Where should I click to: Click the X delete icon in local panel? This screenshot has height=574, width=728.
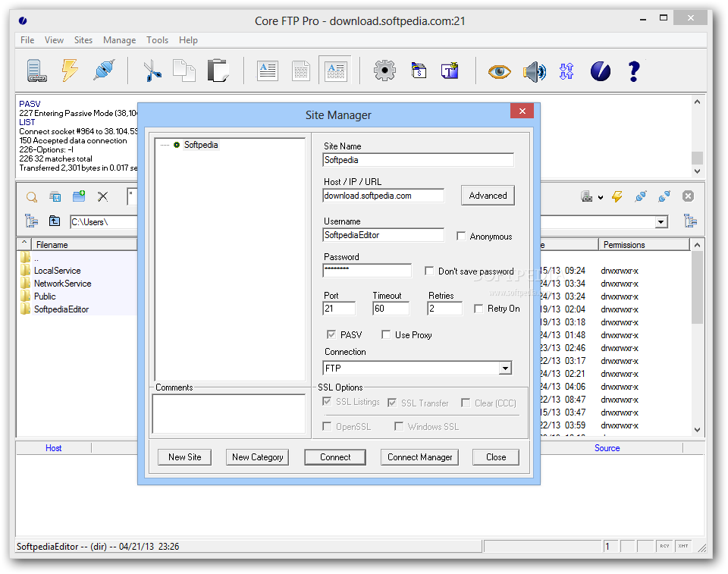[x=103, y=196]
